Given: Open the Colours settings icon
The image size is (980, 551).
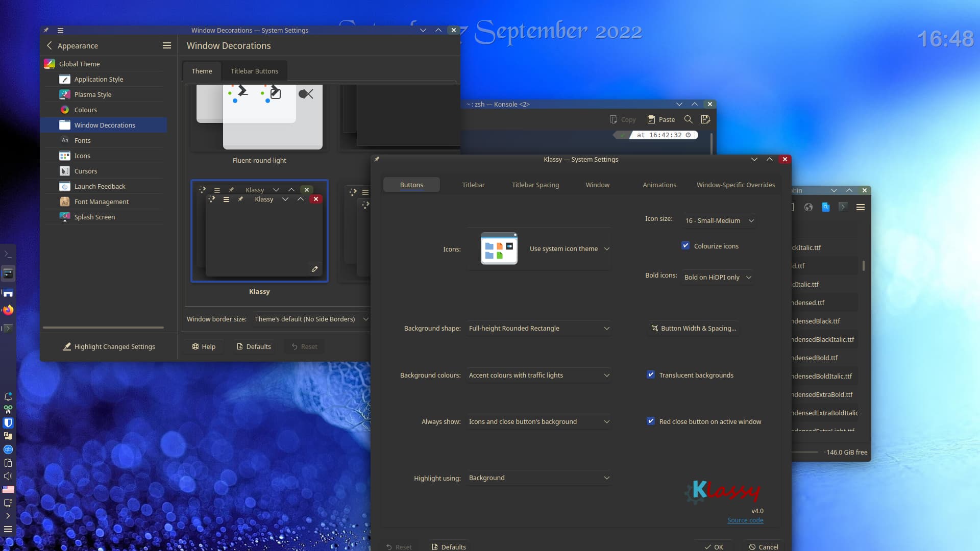Looking at the screenshot, I should pos(65,110).
